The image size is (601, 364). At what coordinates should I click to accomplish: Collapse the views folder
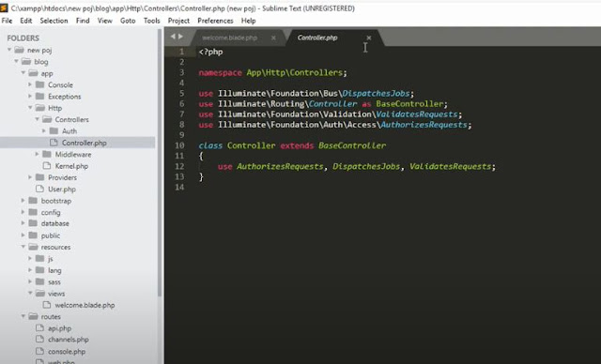coord(30,293)
